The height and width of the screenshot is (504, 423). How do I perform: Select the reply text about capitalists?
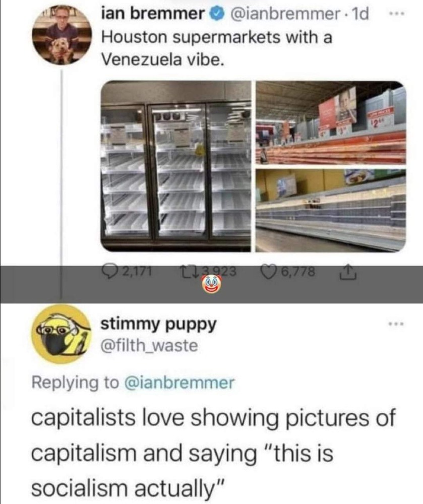(x=213, y=453)
